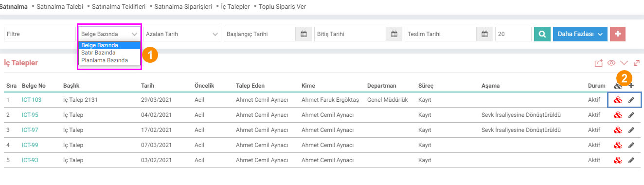The height and width of the screenshot is (185, 644).
Task: Select Planlama Bazında option in list
Action: (109, 60)
